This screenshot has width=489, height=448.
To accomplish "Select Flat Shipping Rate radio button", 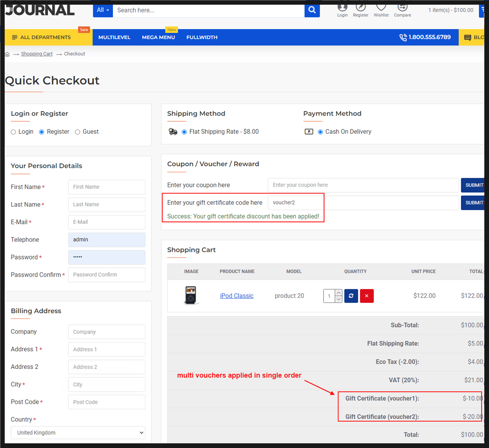I will click(x=184, y=132).
